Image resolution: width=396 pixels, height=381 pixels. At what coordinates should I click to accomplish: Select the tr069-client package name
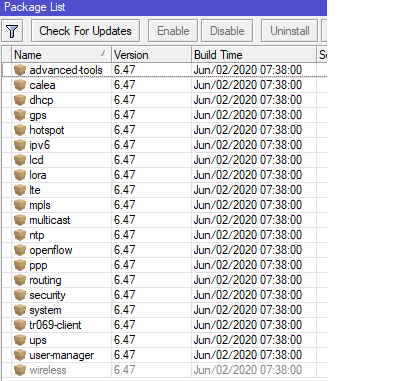(55, 325)
